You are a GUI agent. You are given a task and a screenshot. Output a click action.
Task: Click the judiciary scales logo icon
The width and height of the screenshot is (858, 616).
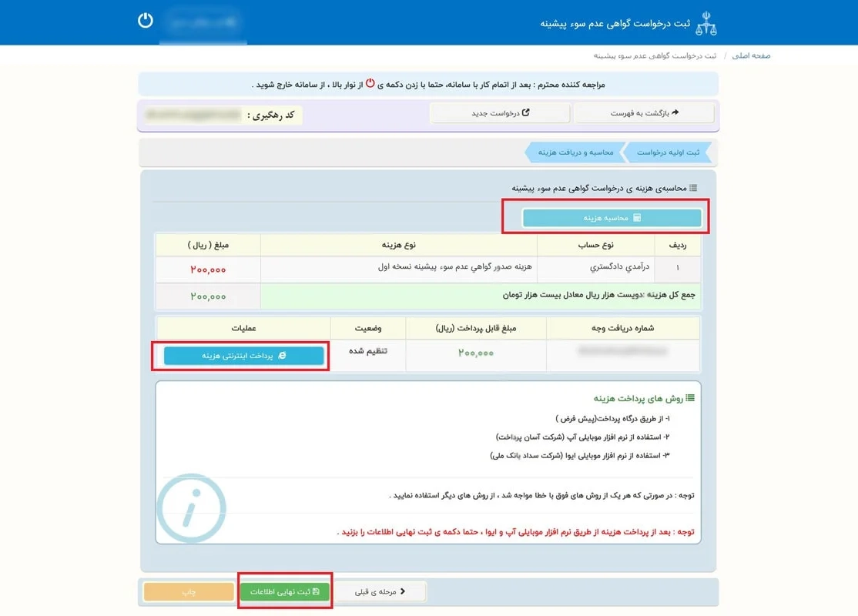click(x=706, y=24)
